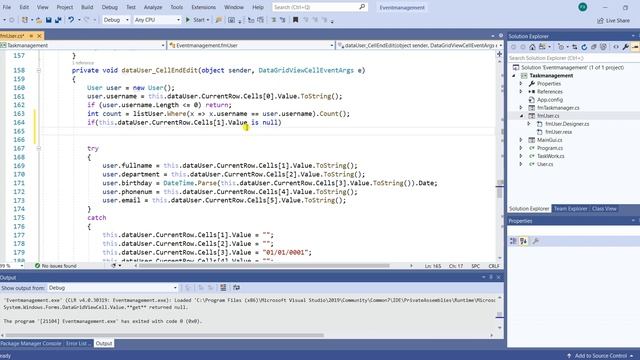This screenshot has height=360, width=640.
Task: Click No issues found status indicator
Action: pyautogui.click(x=56, y=266)
